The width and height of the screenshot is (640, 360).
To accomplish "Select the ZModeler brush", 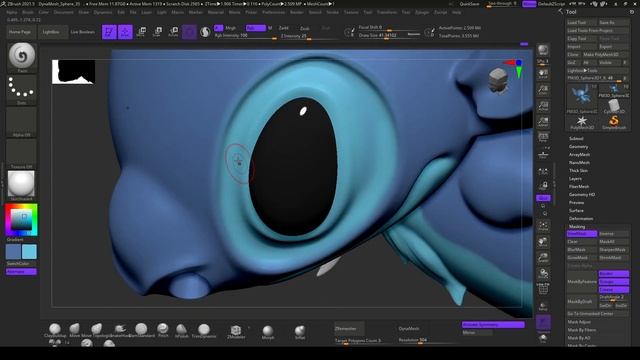I will click(x=236, y=331).
